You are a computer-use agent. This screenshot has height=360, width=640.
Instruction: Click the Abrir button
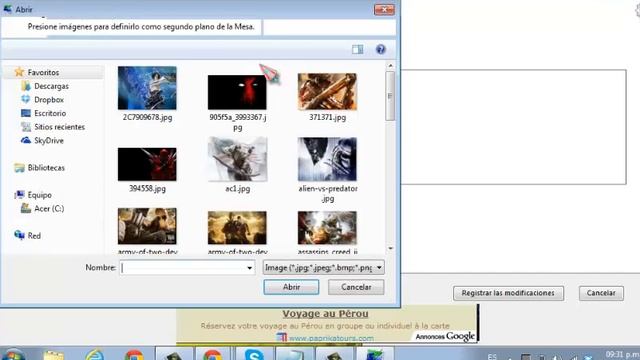click(x=291, y=287)
